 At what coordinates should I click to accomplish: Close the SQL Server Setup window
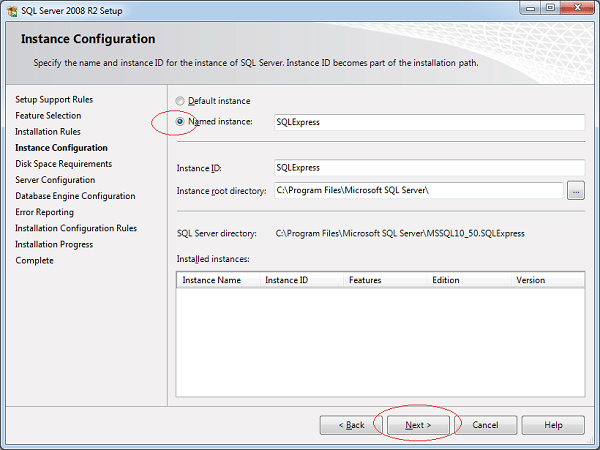577,8
